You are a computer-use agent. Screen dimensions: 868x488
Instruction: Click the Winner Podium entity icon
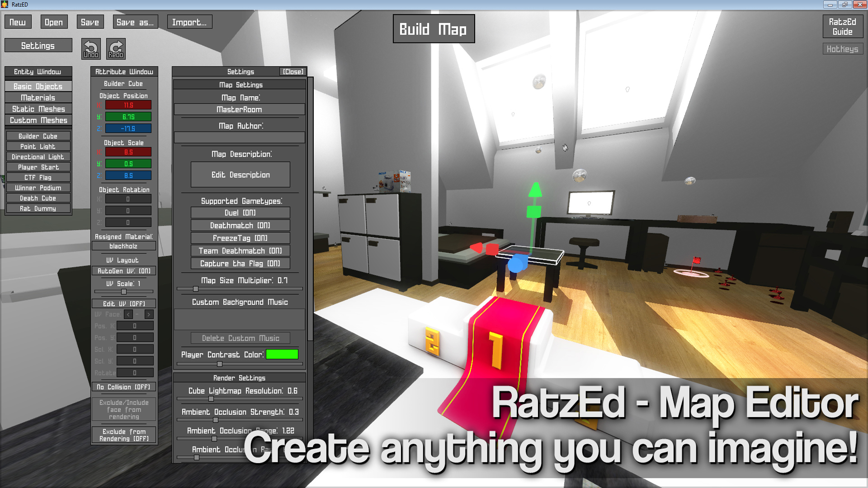[x=38, y=187]
